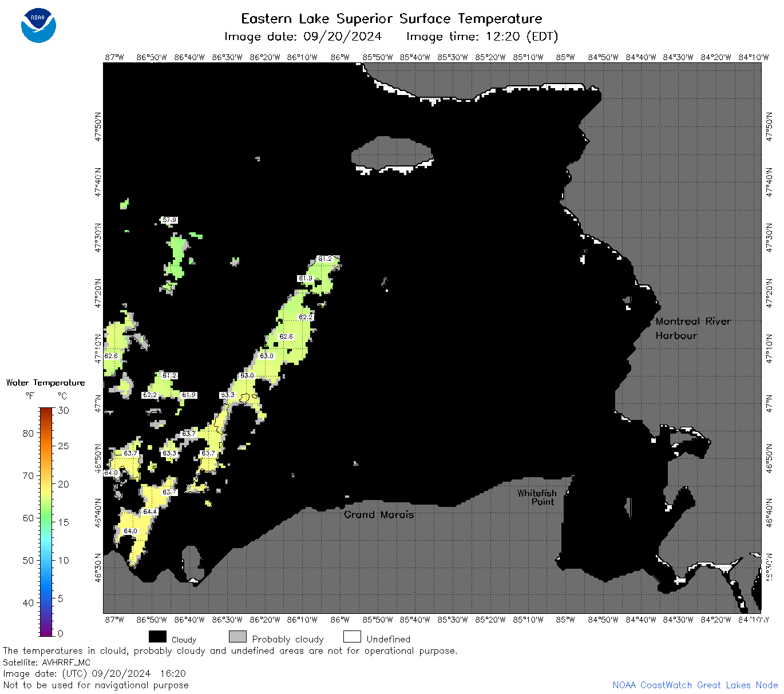This screenshot has height=694, width=784.
Task: Click the 'Whitefish Point' map label
Action: pos(537,497)
